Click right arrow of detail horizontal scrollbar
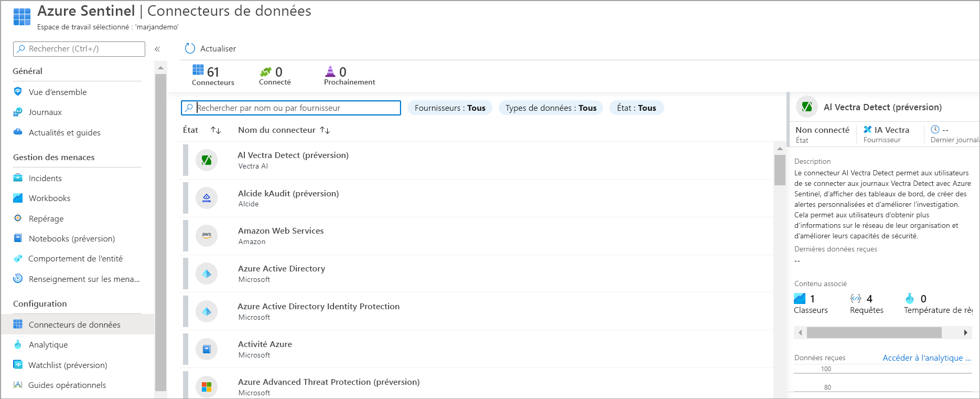Screen dimensions: 980x399 click(x=966, y=332)
